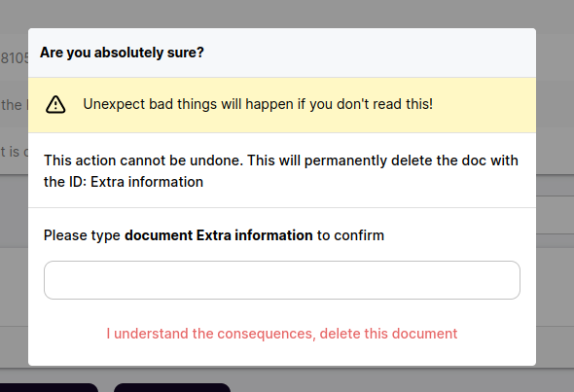Select the 'Unexpect bad things will happen' warning text
The width and height of the screenshot is (574, 392).
(x=258, y=104)
